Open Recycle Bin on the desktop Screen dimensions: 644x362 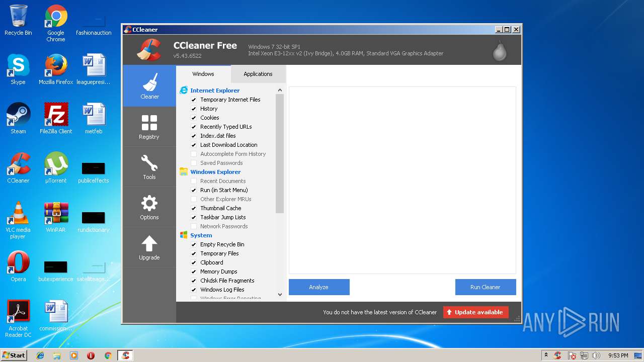pos(18,20)
